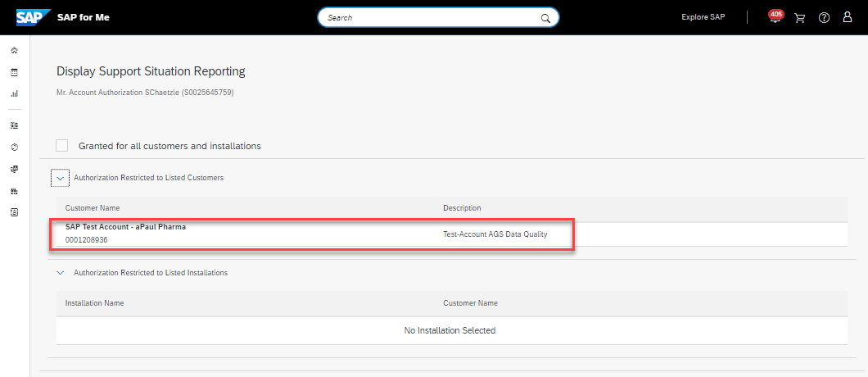The width and height of the screenshot is (868, 377).
Task: Check Granted for all customers and installations
Action: [x=62, y=146]
